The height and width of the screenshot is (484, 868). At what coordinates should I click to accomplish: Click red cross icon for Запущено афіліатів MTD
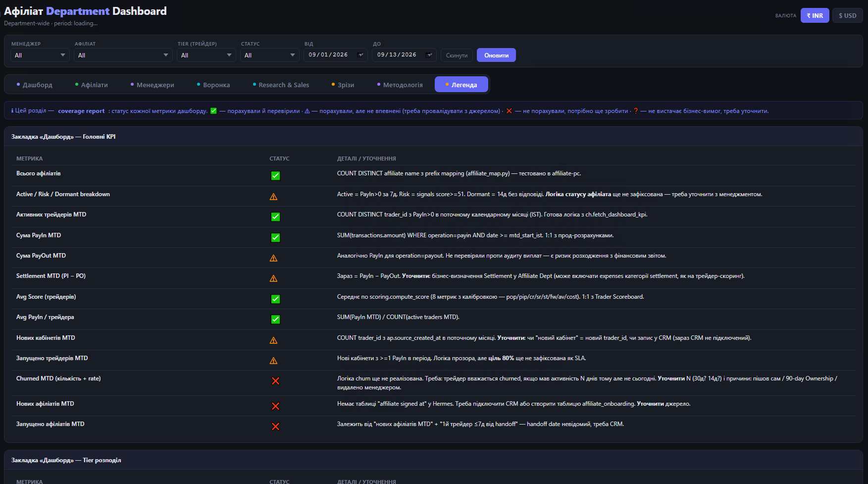click(x=276, y=427)
